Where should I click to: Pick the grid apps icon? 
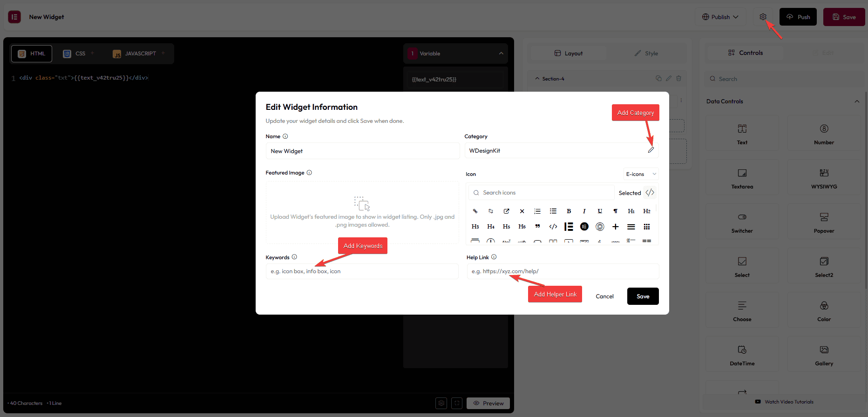[646, 227]
